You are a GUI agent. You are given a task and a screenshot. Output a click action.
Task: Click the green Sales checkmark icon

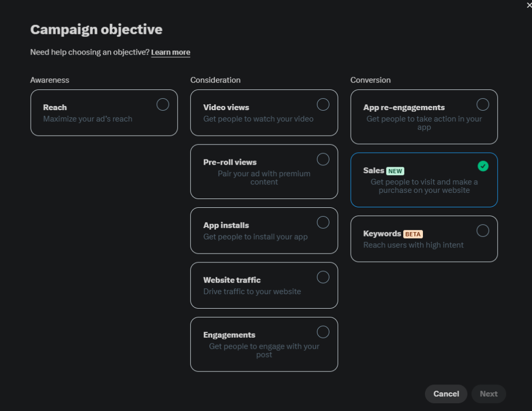483,166
